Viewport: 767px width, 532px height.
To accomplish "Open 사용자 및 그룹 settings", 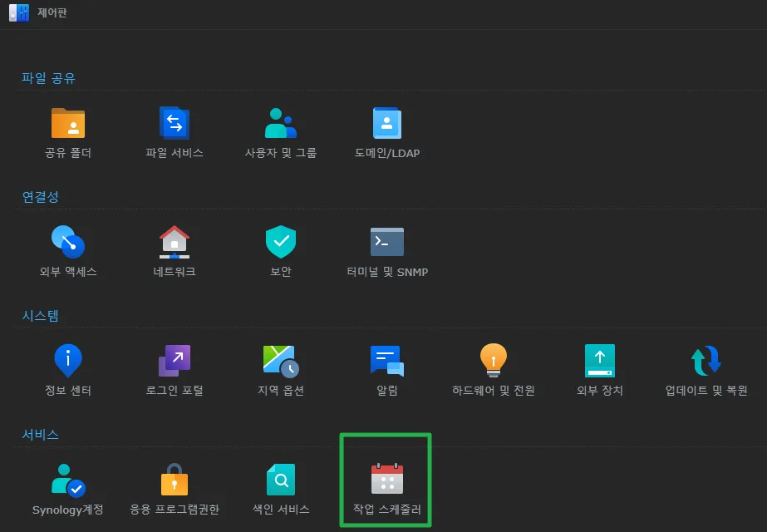I will [280, 123].
